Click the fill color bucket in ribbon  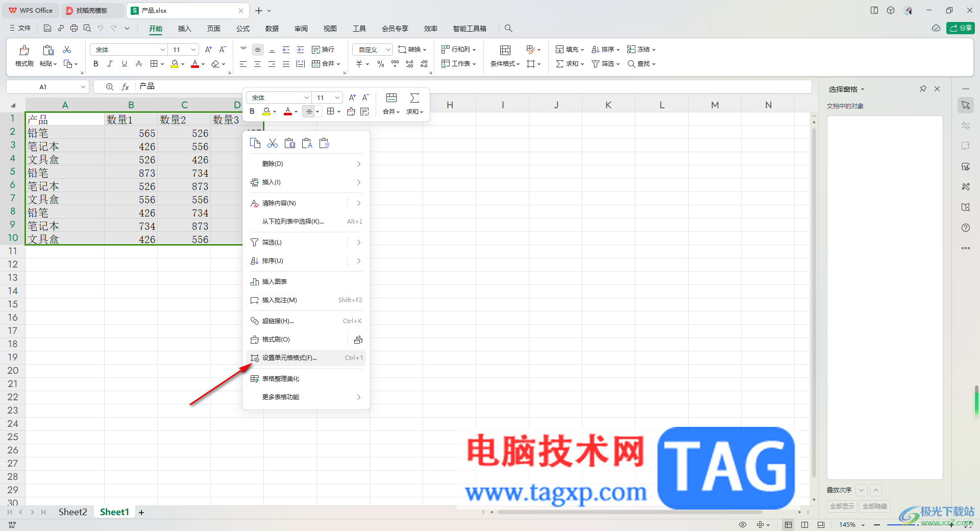(x=175, y=64)
